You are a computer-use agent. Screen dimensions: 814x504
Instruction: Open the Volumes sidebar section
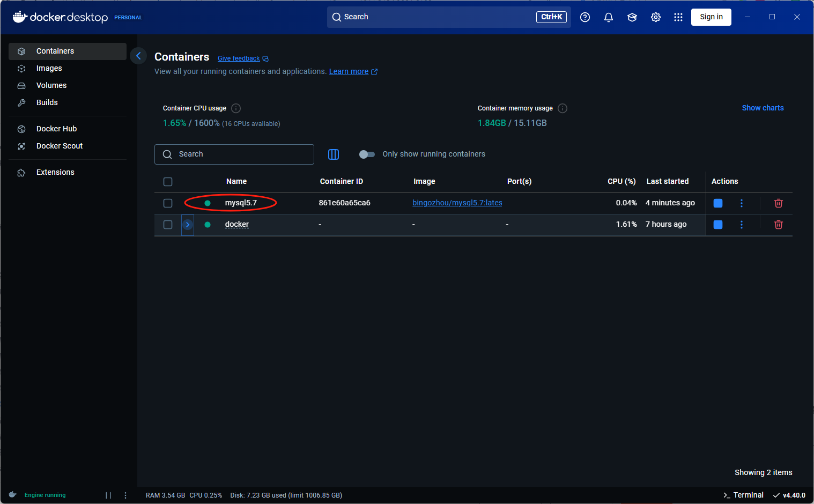(68, 85)
